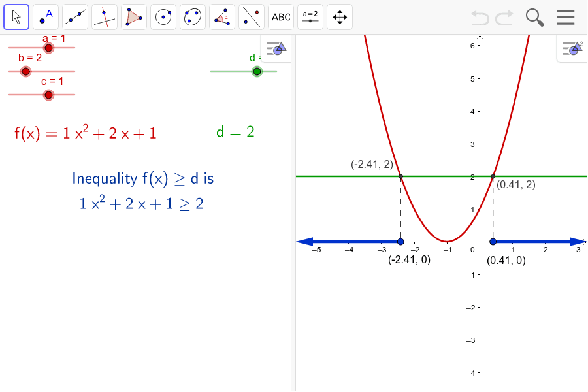Click the green 'd = 2' text

235,132
